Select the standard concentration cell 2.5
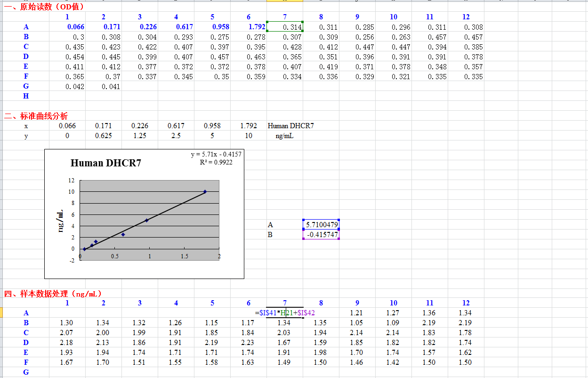This screenshot has width=588, height=378. (x=176, y=136)
